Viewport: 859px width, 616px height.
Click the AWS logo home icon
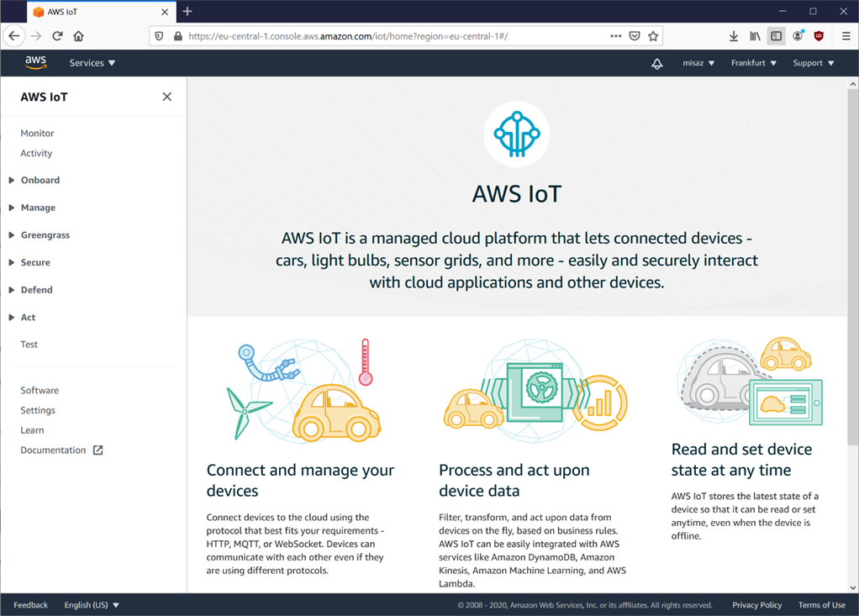35,63
